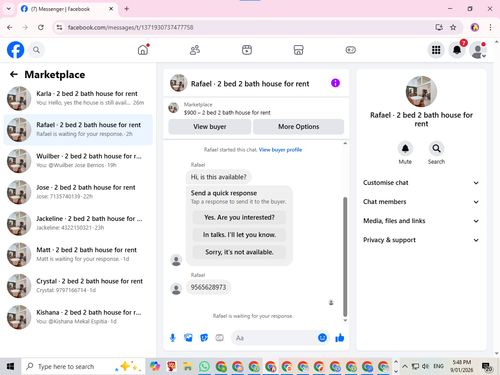Open the Facebook home logo
The height and width of the screenshot is (375, 500).
(x=15, y=50)
